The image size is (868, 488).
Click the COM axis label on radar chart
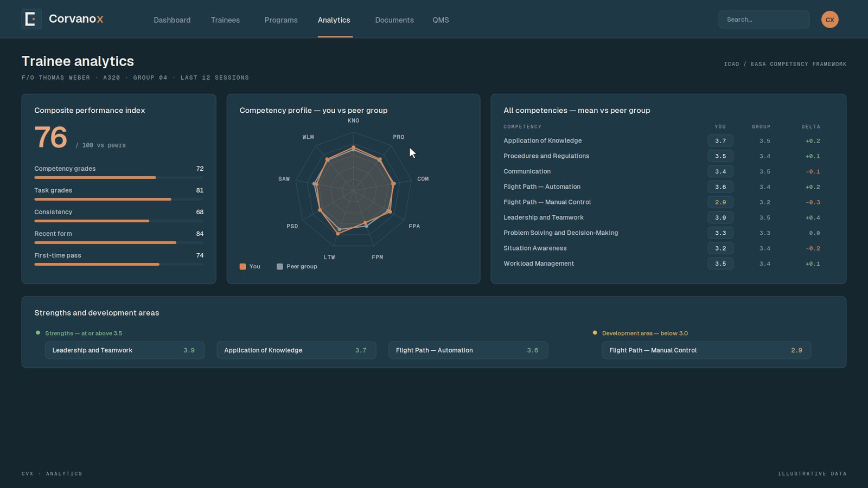coord(423,179)
